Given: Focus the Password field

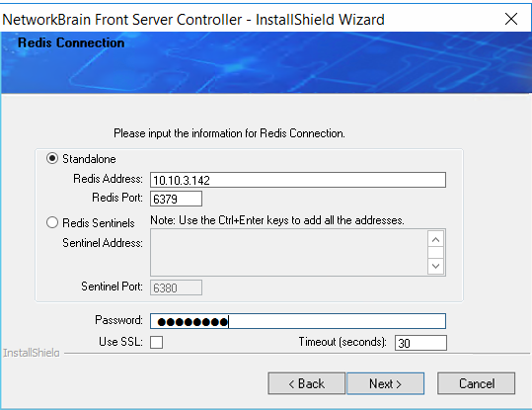Looking at the screenshot, I should [298, 321].
